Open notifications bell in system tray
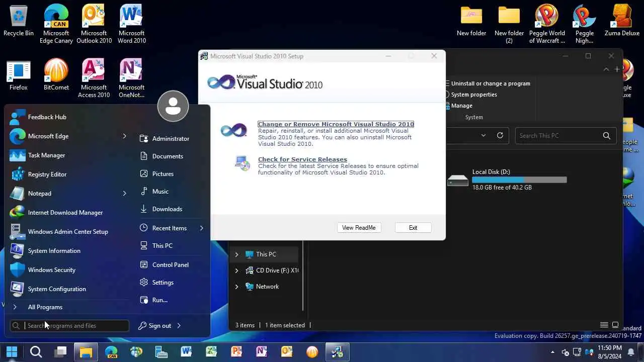644x362 pixels. tap(631, 352)
